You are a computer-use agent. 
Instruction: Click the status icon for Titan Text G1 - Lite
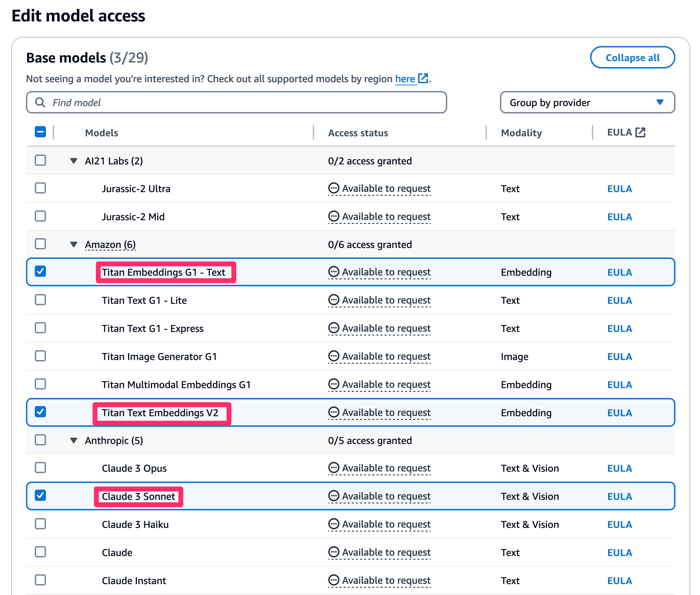pyautogui.click(x=333, y=300)
